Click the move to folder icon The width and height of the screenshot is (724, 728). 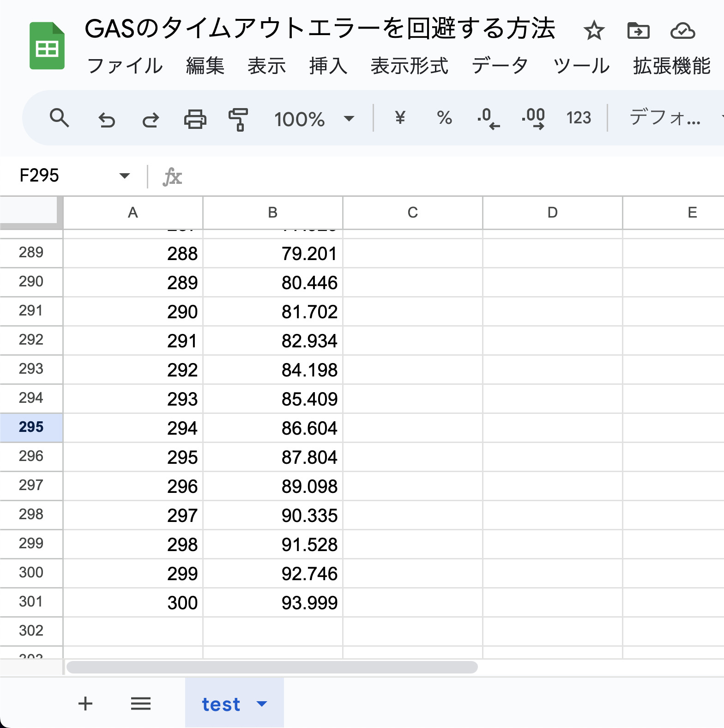click(x=639, y=31)
